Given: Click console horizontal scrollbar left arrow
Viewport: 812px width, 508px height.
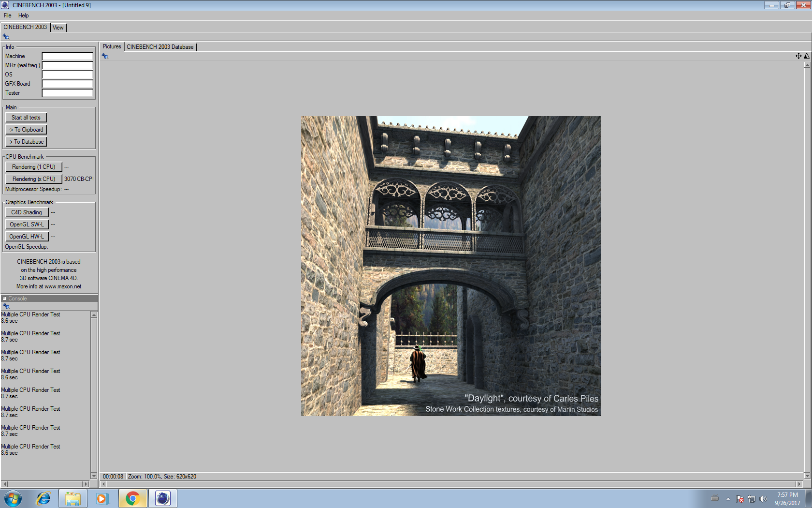Looking at the screenshot, I should (x=4, y=484).
